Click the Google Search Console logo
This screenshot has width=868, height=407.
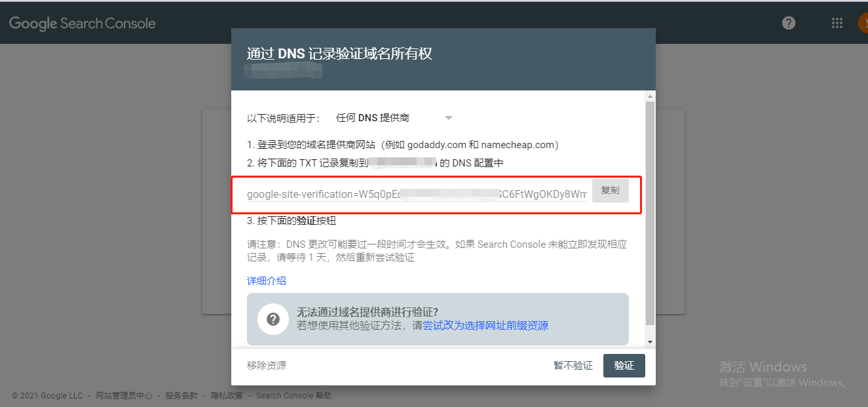[83, 24]
